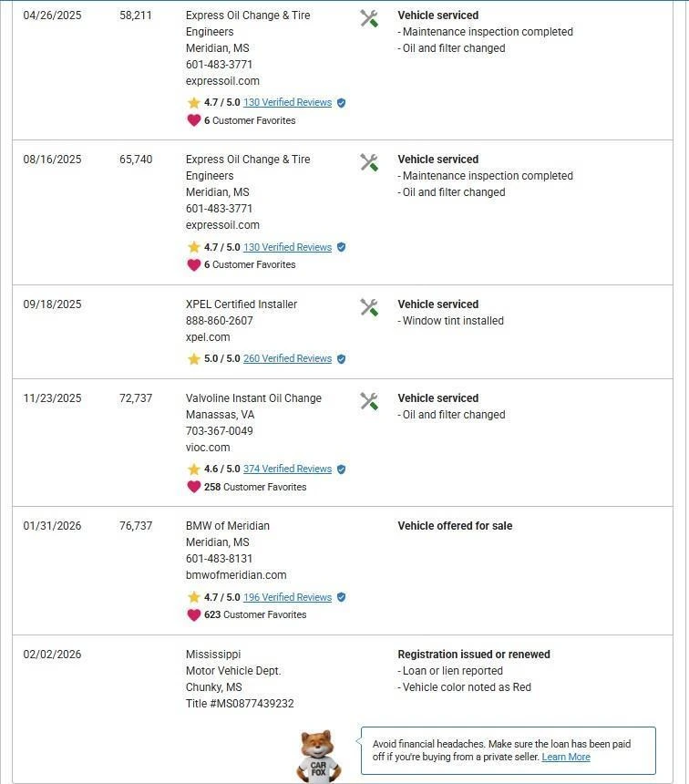Click the bmwofmeridian.com website text
The image size is (689, 784).
pyautogui.click(x=236, y=575)
